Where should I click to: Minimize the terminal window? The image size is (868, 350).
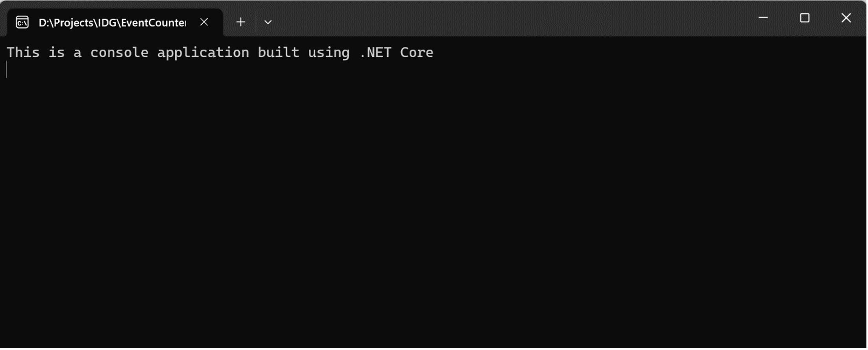[x=764, y=18]
